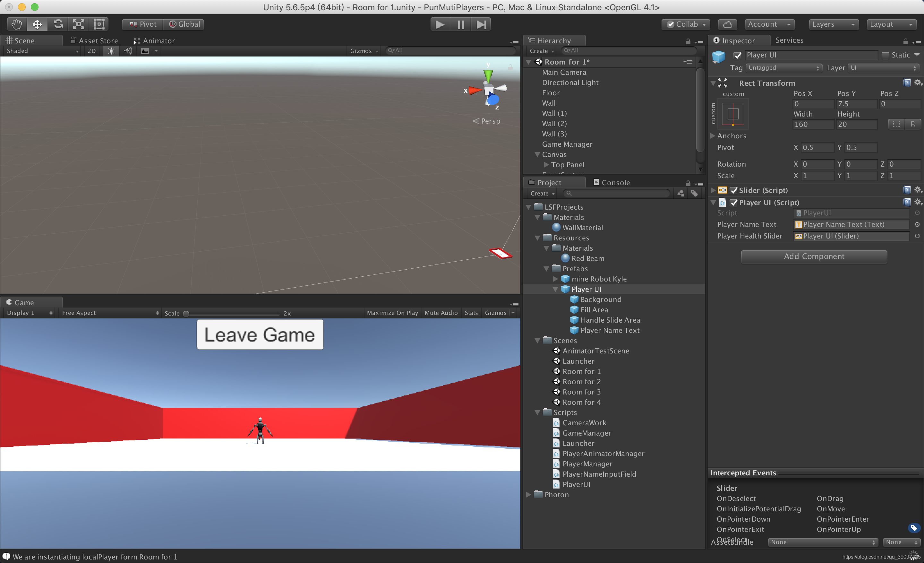Viewport: 924px width, 563px height.
Task: Open the Services tab
Action: [789, 40]
